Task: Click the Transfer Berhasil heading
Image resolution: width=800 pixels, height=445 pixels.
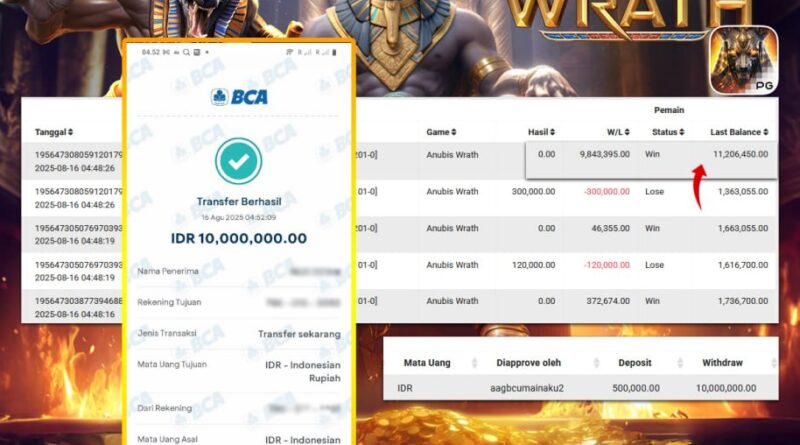Action: 239,202
